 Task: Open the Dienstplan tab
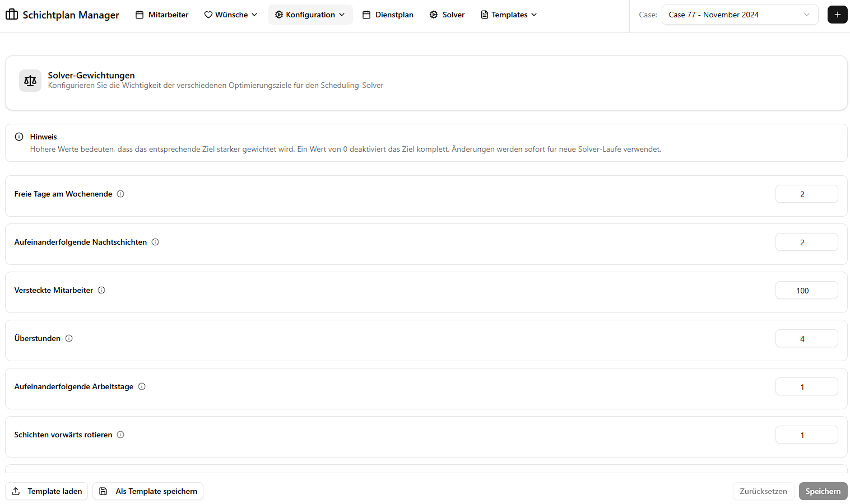[x=388, y=15]
